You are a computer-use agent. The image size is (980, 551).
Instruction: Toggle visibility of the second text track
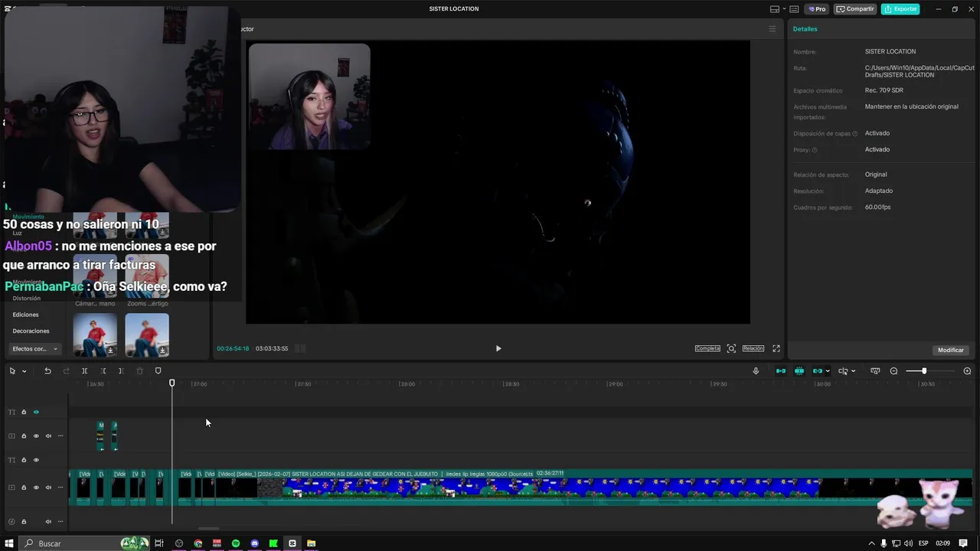click(x=36, y=460)
